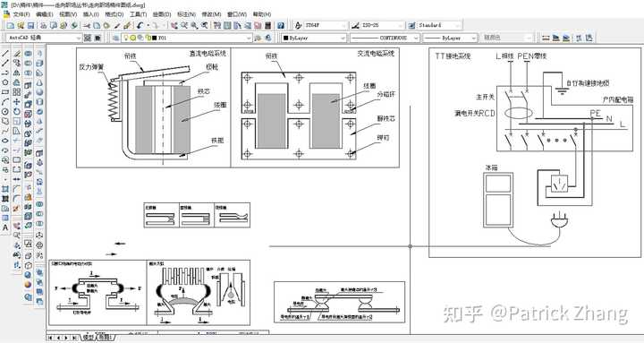This screenshot has height=343, width=644.
Task: Open the 标注(N) menu
Action: coord(186,14)
